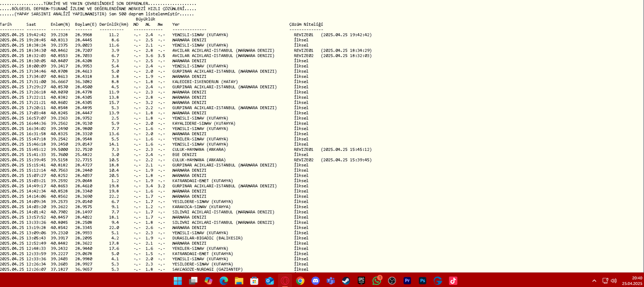Open Discord from the taskbar
The height and width of the screenshot is (287, 644).
(316, 281)
